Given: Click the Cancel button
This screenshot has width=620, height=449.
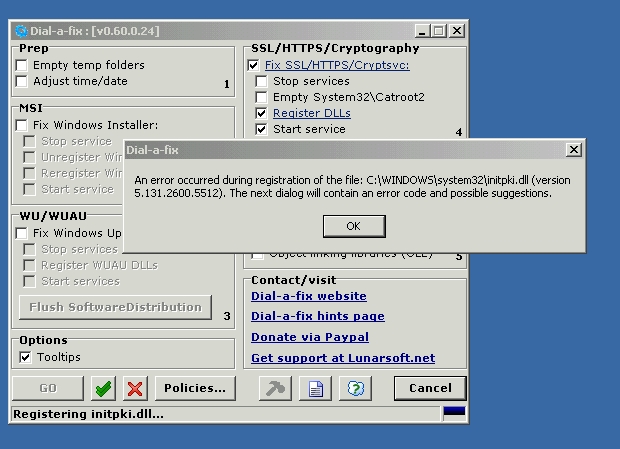Looking at the screenshot, I should pyautogui.click(x=430, y=389).
